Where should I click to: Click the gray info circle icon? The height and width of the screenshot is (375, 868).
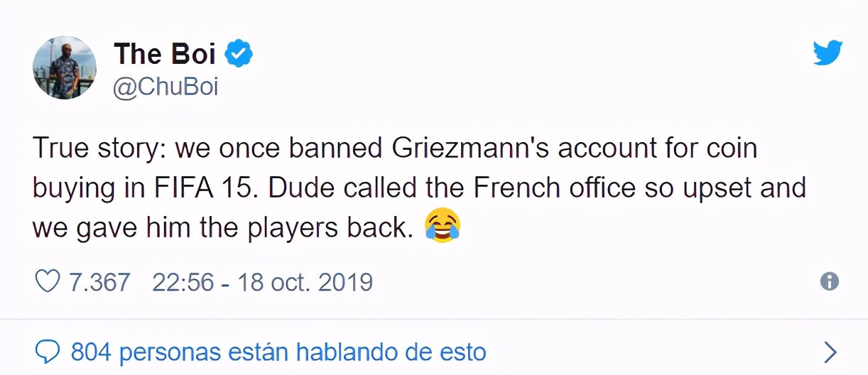pos(829,282)
